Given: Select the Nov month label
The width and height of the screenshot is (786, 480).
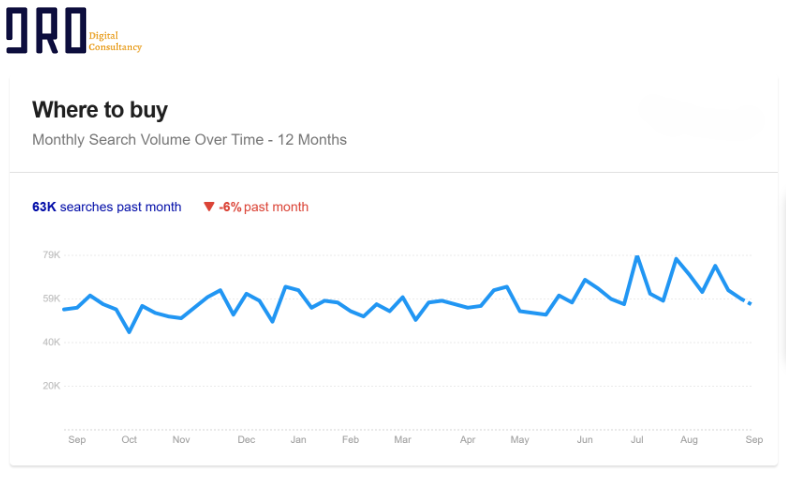Looking at the screenshot, I should click(181, 440).
